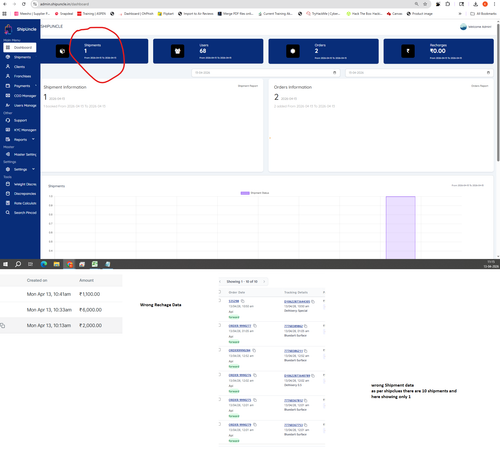Click the taskbar search icon
The image size is (500, 459).
(18, 264)
